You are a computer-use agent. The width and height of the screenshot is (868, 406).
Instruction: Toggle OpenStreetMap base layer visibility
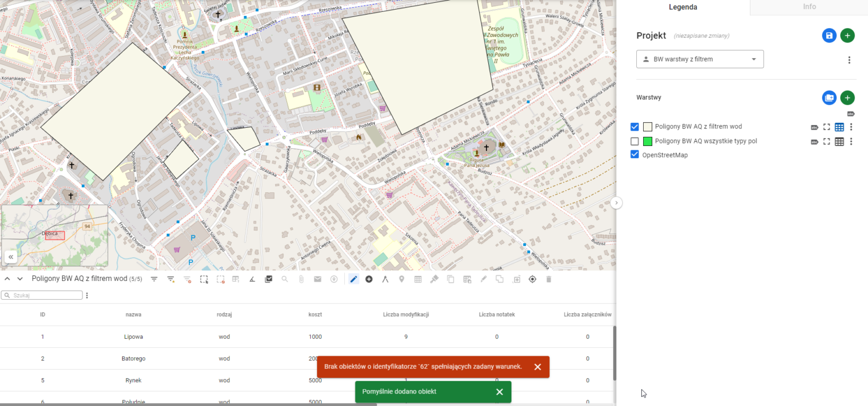(x=635, y=155)
